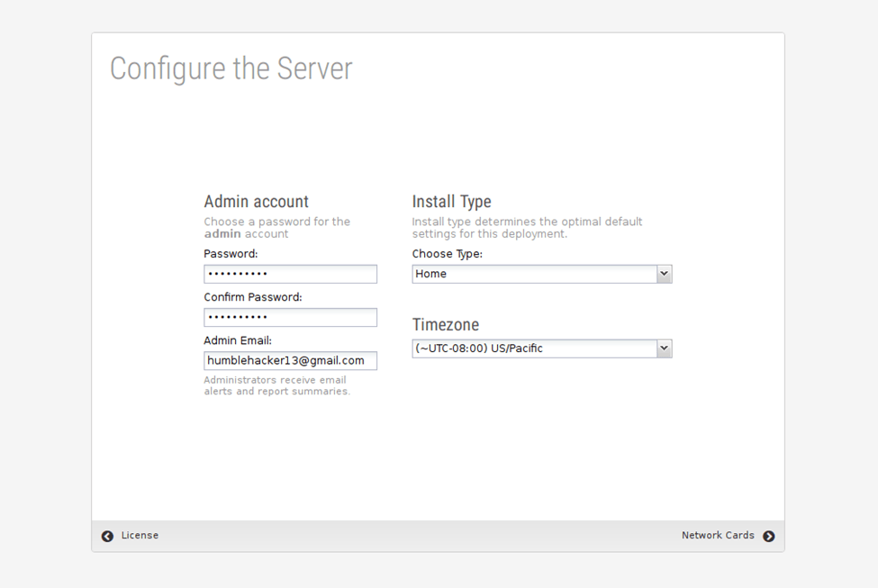Screen dimensions: 878x588
Task: Click the "Configure the Server" page heading
Action: pos(231,69)
